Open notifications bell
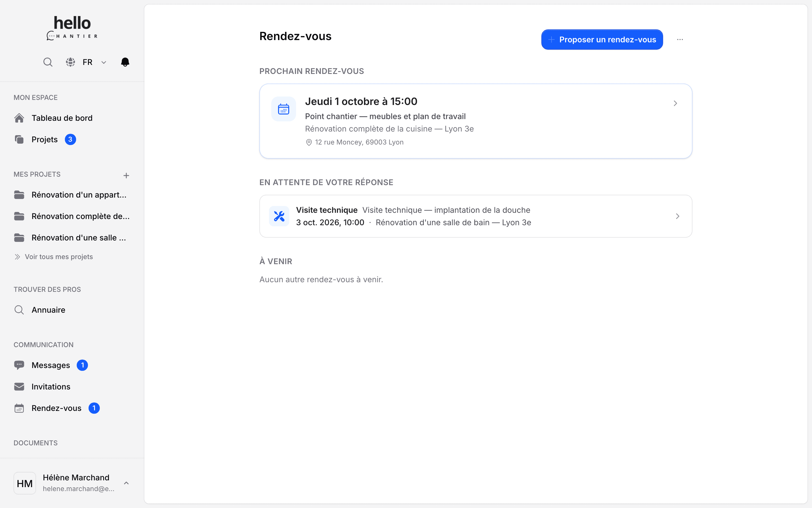Viewport: 812px width, 508px height. click(x=125, y=62)
